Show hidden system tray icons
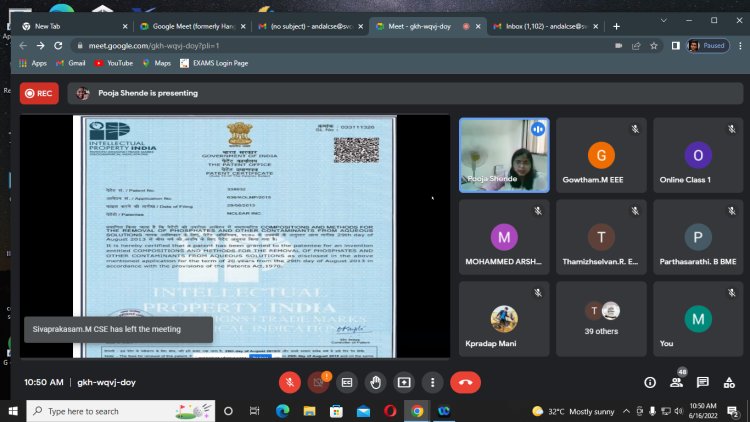The width and height of the screenshot is (750, 422). tap(626, 411)
